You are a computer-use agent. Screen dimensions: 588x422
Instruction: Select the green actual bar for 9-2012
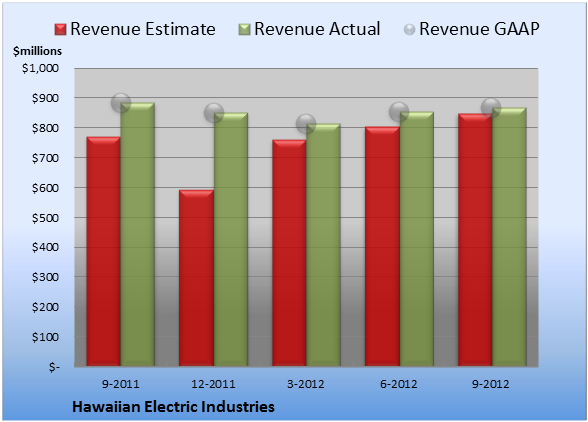509,237
